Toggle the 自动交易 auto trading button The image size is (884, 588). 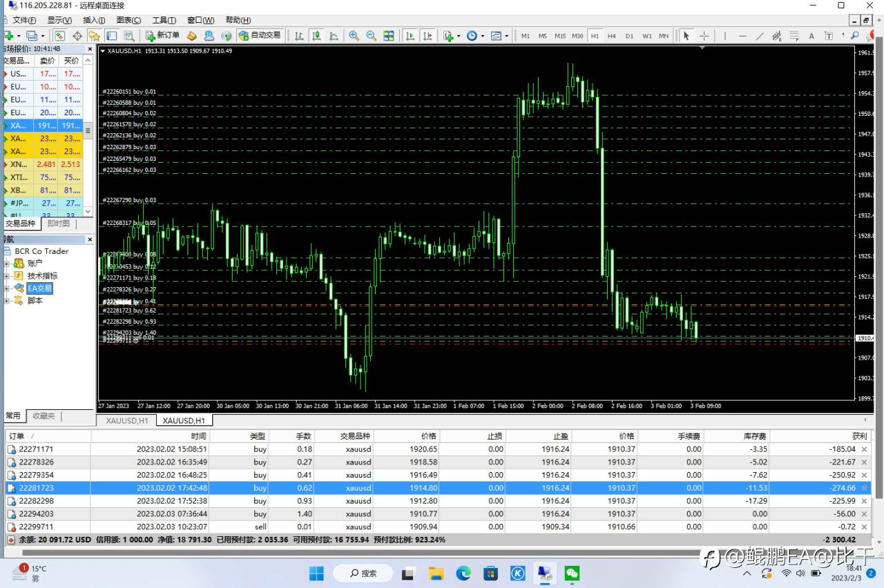[x=260, y=36]
